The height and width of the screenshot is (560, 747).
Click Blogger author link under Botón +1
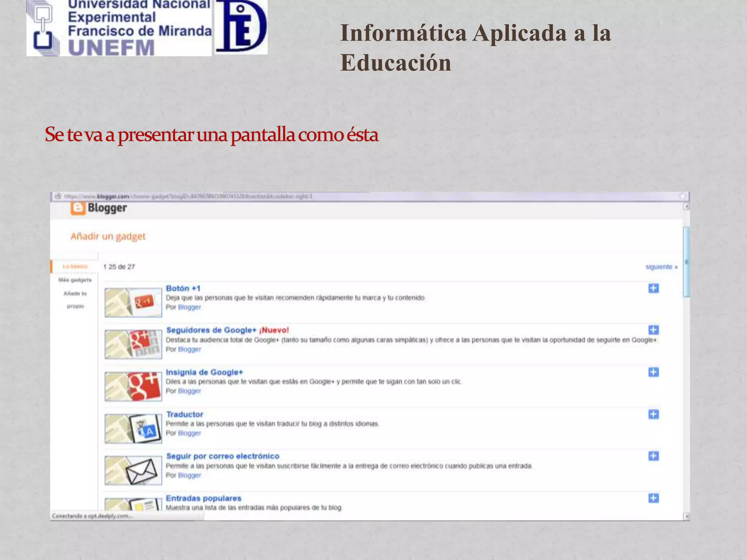(x=189, y=307)
